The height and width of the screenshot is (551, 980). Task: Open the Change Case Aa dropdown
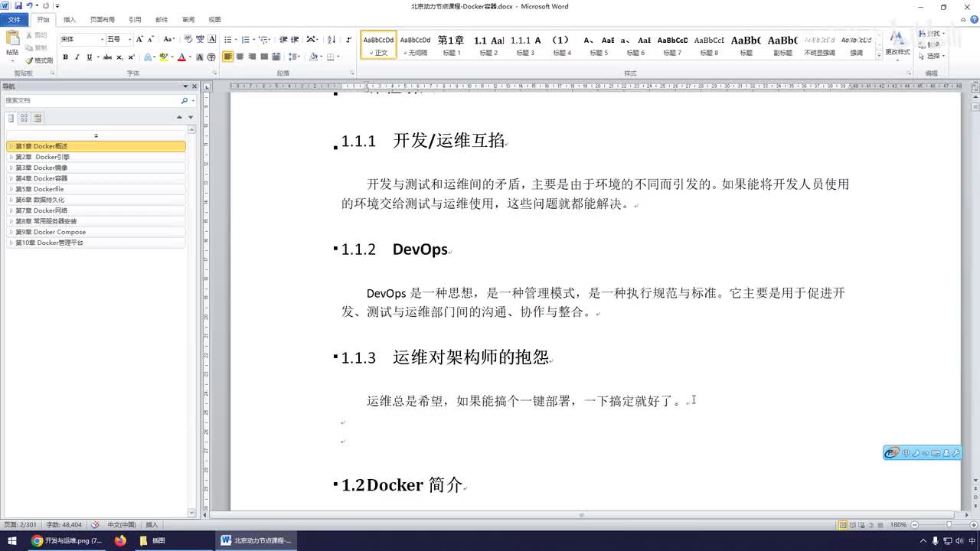pyautogui.click(x=169, y=39)
